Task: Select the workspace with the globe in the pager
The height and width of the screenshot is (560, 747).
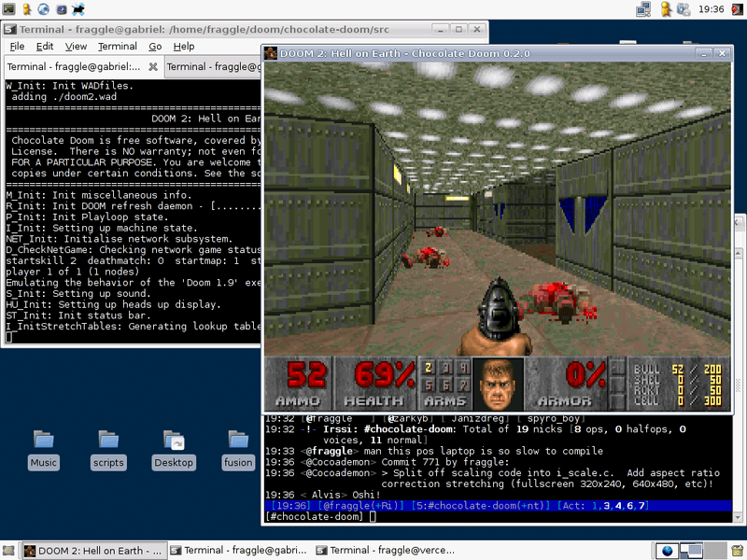Action: (x=667, y=551)
